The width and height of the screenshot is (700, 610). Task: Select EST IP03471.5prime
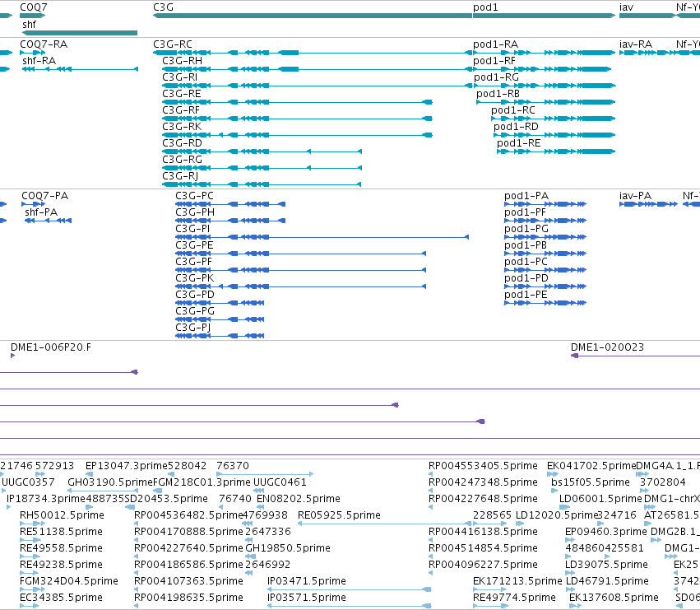point(307,581)
